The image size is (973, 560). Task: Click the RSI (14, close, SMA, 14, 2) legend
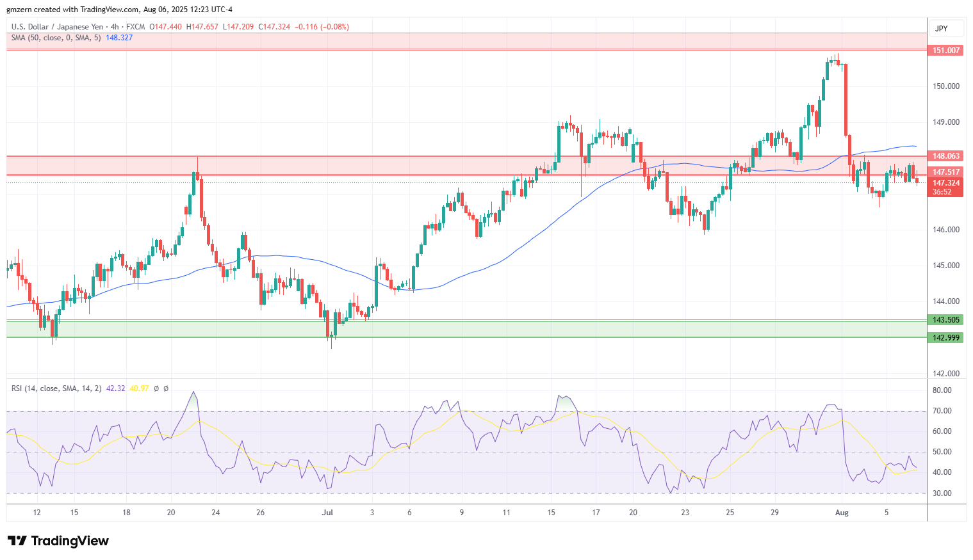pos(56,388)
